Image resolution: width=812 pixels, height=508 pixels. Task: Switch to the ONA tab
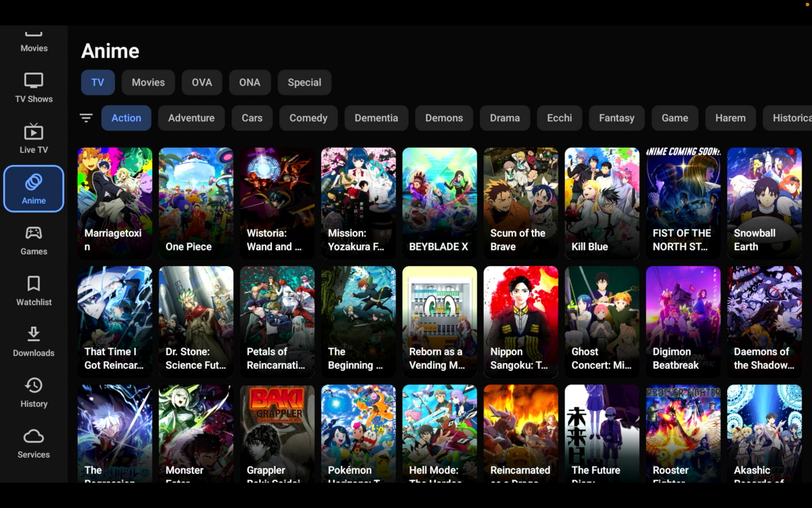[250, 82]
